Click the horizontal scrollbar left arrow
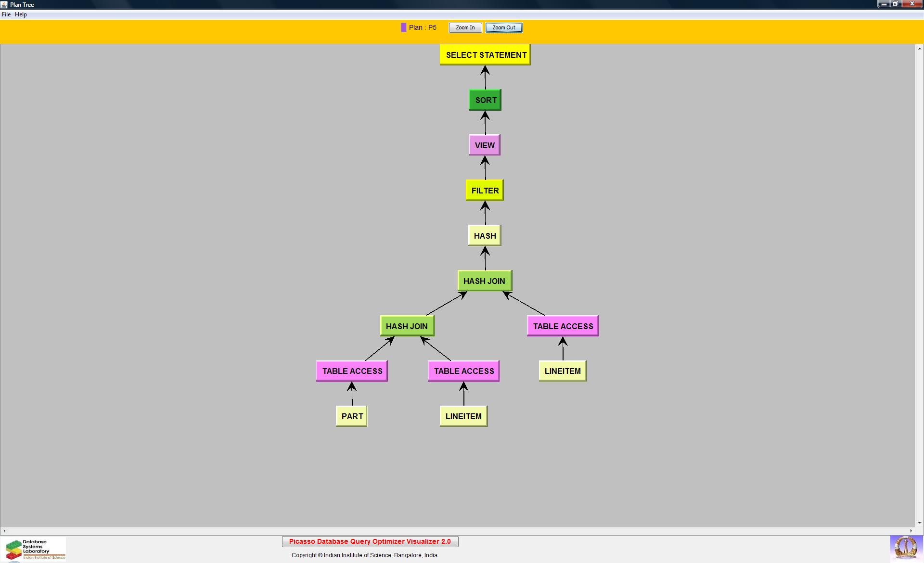The height and width of the screenshot is (563, 924). [x=4, y=531]
